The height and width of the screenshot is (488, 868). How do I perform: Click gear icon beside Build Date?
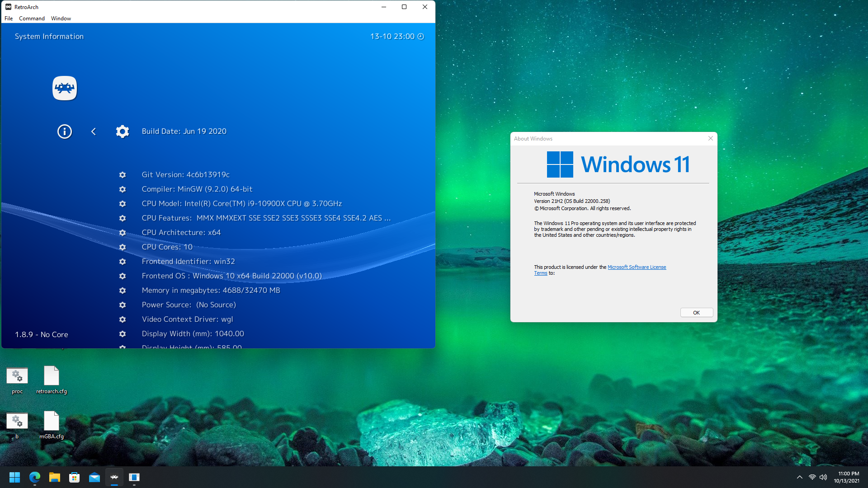123,131
